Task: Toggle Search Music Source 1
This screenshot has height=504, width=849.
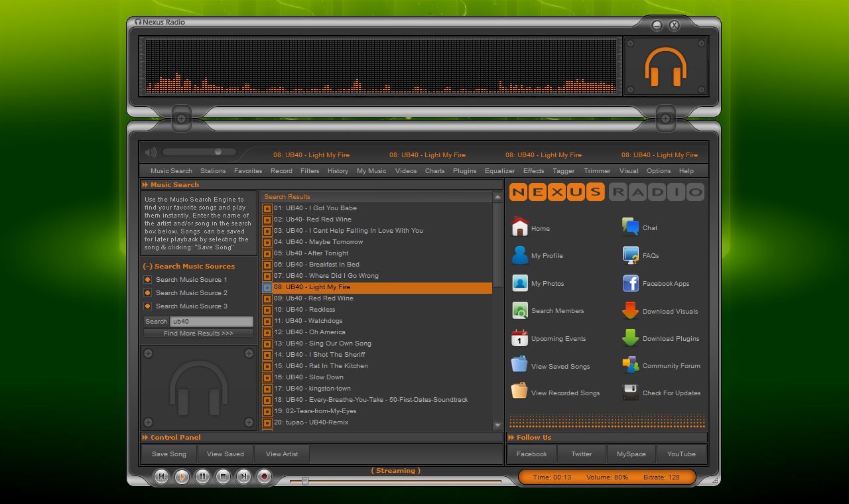Action: click(147, 279)
